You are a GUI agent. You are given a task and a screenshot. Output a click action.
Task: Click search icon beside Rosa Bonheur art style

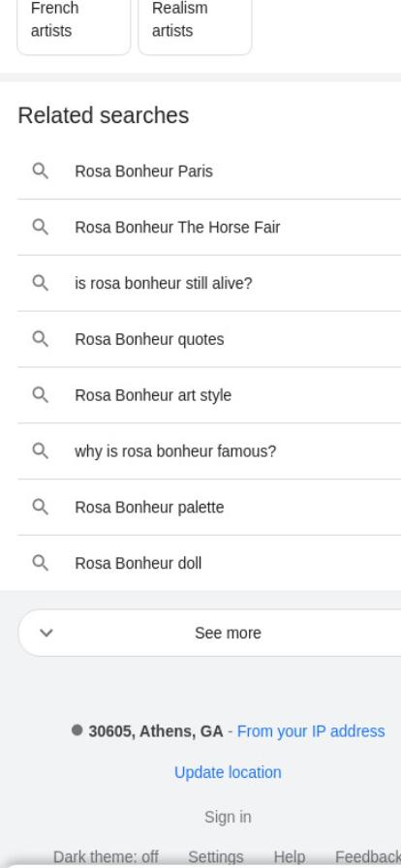[x=40, y=394]
